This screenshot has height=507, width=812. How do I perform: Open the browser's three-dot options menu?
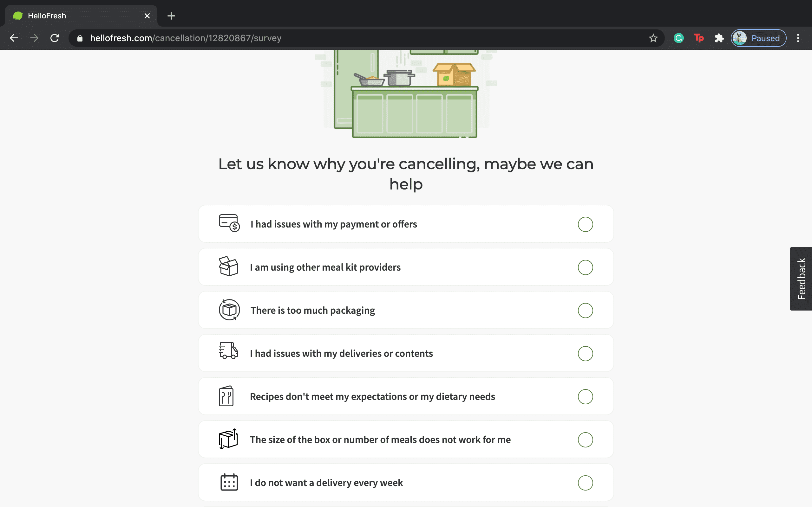pyautogui.click(x=798, y=38)
